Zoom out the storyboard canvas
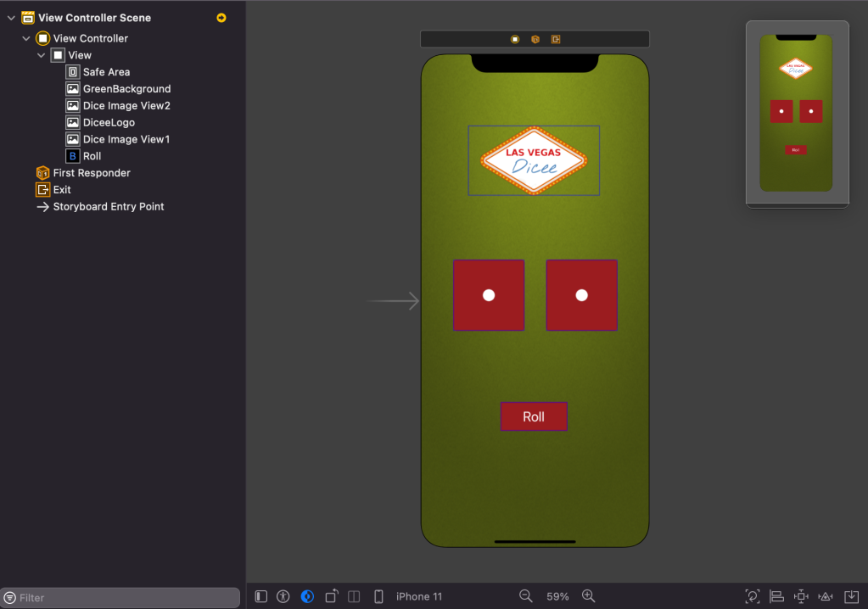The image size is (868, 609). [x=526, y=596]
